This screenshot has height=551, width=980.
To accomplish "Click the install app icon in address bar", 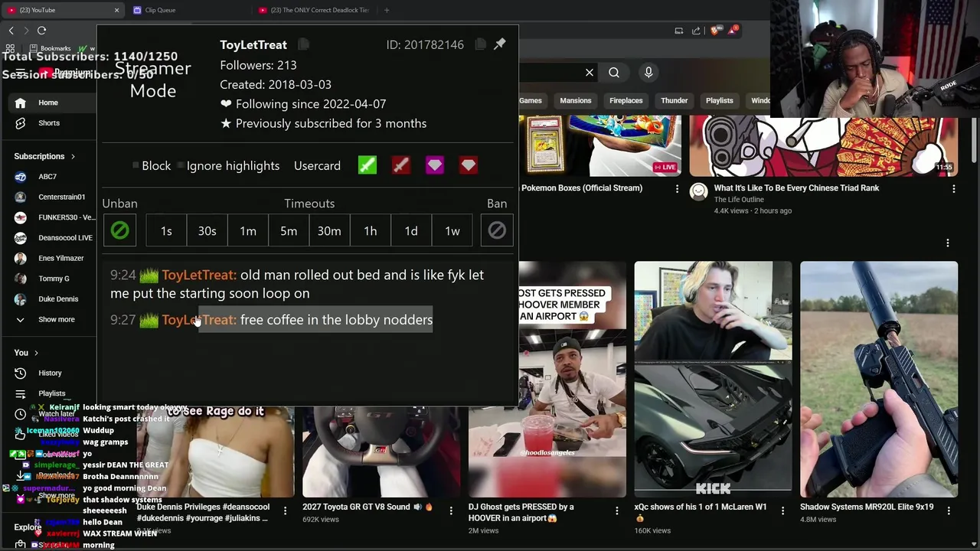I will [x=678, y=31].
